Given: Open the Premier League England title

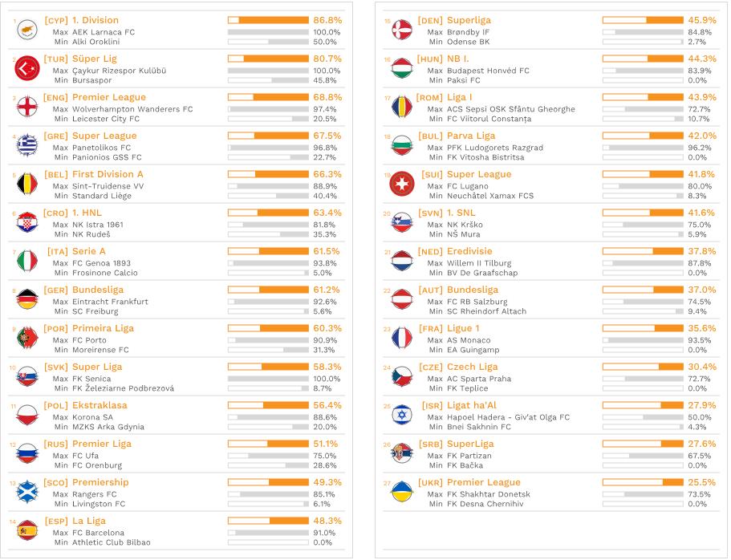Looking at the screenshot, I should tap(109, 97).
